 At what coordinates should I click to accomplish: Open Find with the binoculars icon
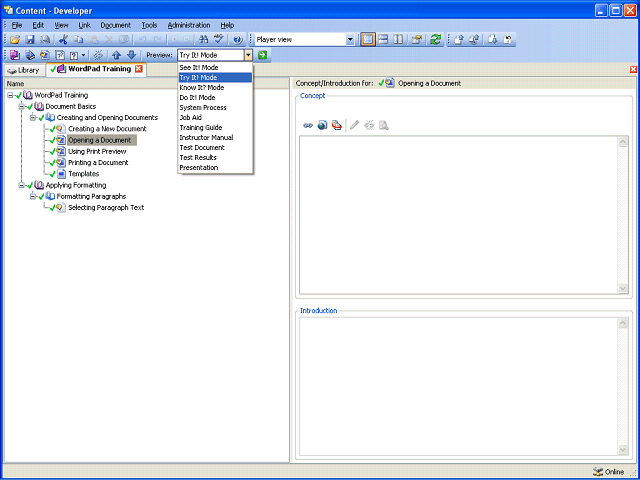203,40
